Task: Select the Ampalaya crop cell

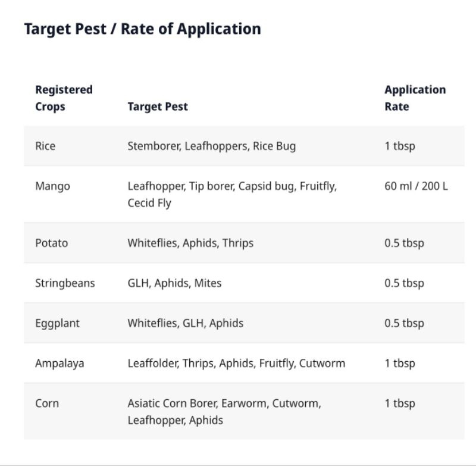Action: tap(59, 363)
